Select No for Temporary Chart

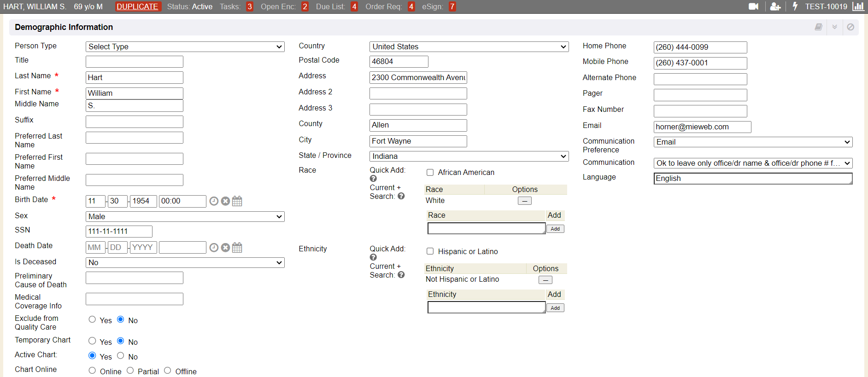(121, 341)
